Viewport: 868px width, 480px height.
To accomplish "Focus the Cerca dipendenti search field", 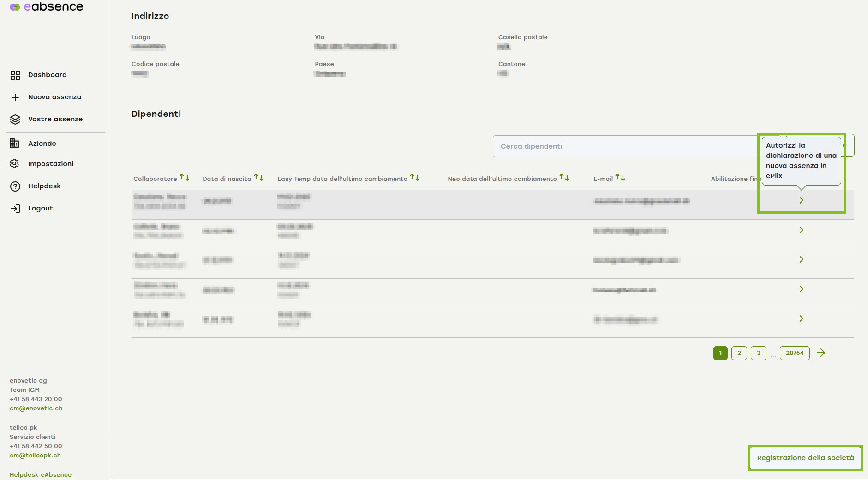I will [x=623, y=146].
